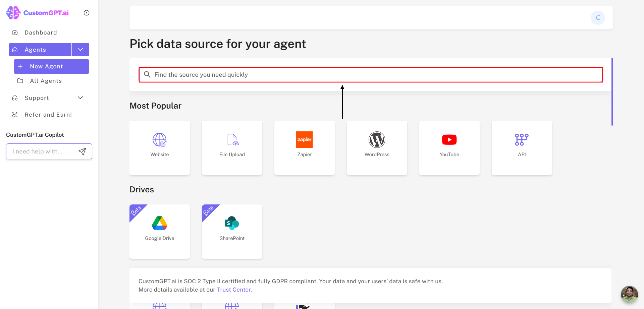Expand the Support chevron

pyautogui.click(x=80, y=98)
